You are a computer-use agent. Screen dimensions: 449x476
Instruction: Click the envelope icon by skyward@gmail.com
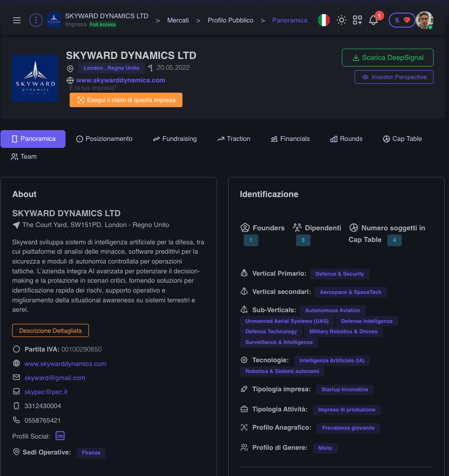16,377
